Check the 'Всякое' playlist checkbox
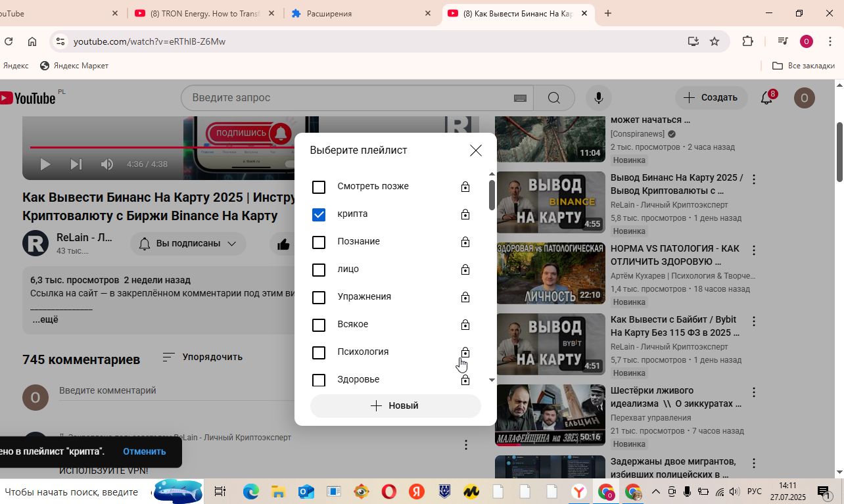Image resolution: width=844 pixels, height=504 pixels. point(319,325)
